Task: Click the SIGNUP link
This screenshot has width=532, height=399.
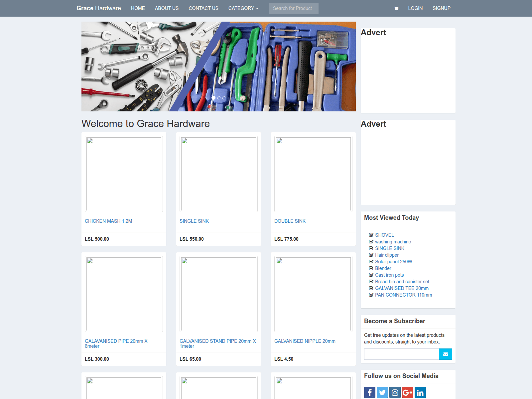Action: 441,8
